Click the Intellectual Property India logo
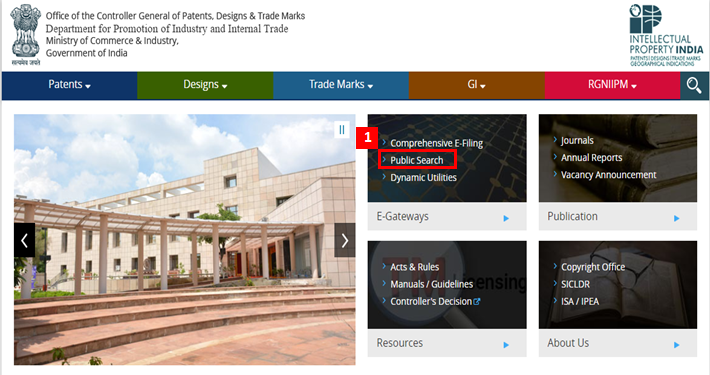Image resolution: width=710 pixels, height=375 pixels. pos(666,35)
